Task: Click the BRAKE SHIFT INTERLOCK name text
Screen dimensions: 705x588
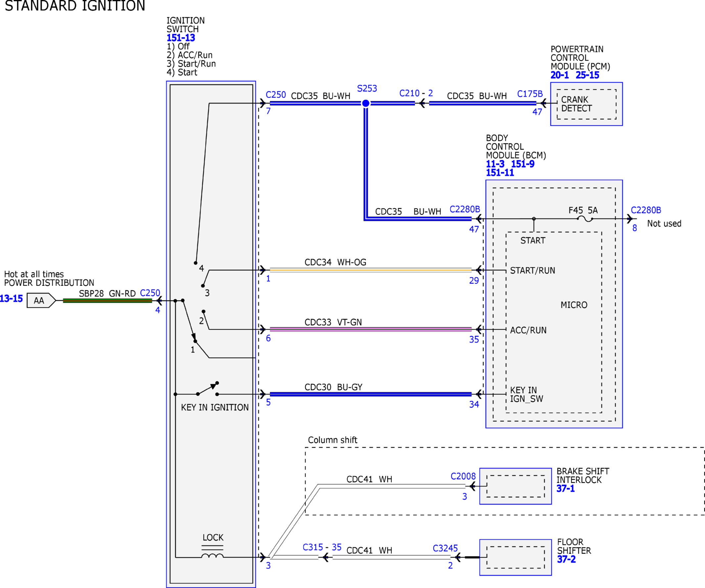Action: (x=583, y=475)
